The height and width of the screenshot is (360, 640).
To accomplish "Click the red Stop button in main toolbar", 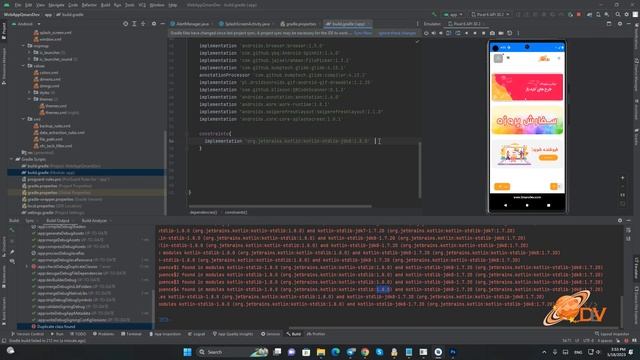I will (x=579, y=14).
